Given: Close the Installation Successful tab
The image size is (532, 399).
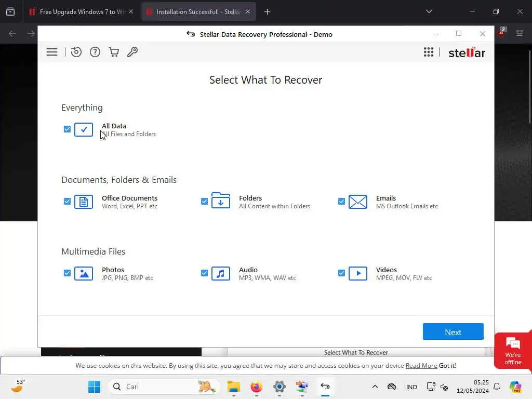Looking at the screenshot, I should pos(248,11).
